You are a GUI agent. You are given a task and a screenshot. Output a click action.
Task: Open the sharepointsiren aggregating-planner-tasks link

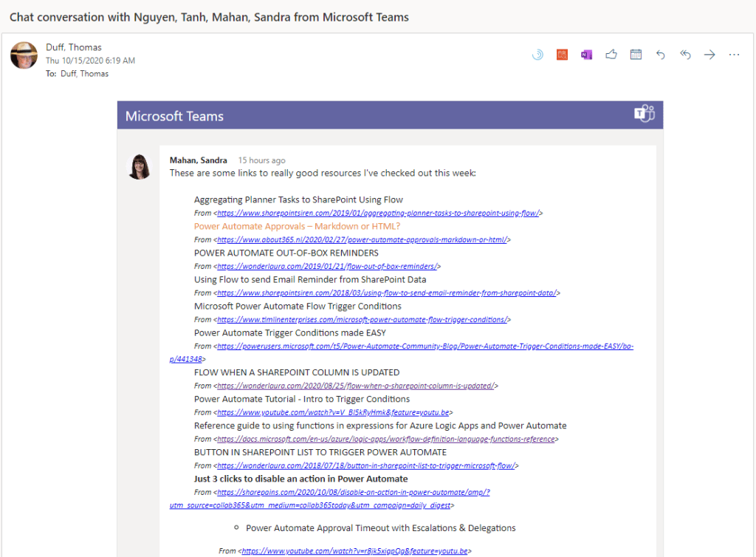378,213
